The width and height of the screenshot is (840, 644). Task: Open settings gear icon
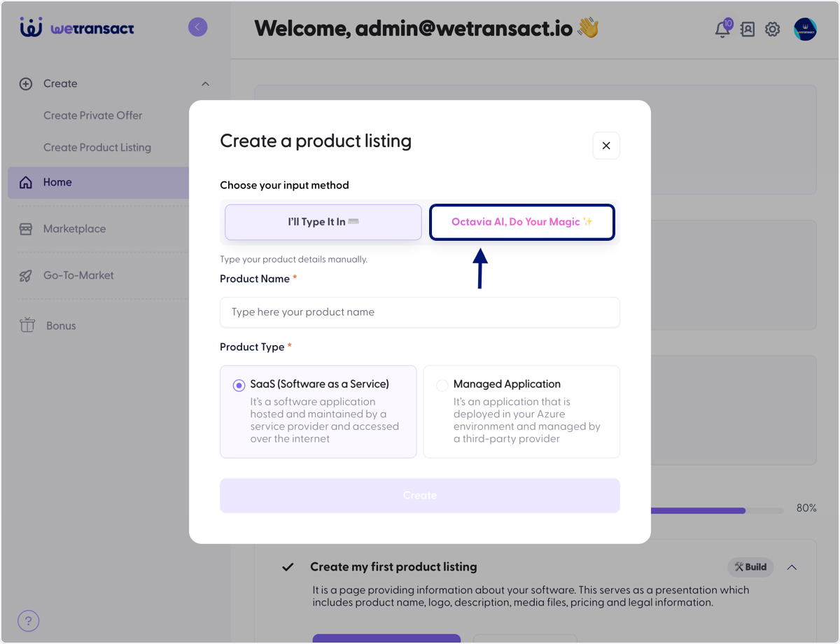(x=773, y=29)
